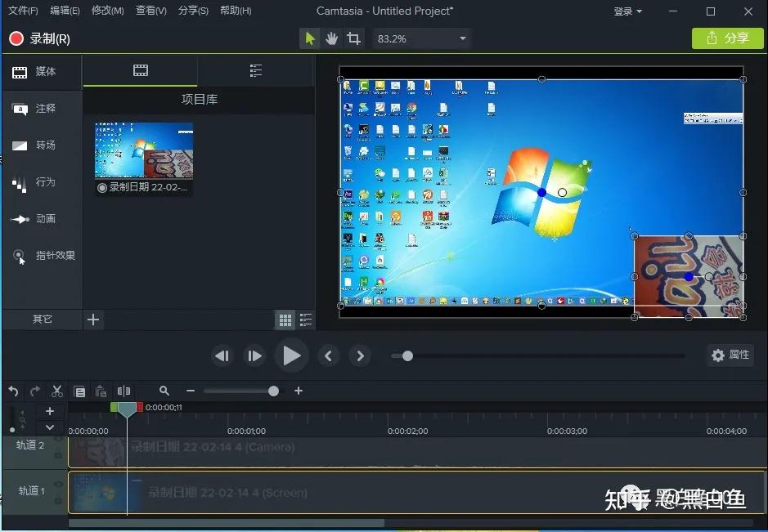The image size is (768, 532).
Task: Switch the project library to list view
Action: click(x=305, y=320)
